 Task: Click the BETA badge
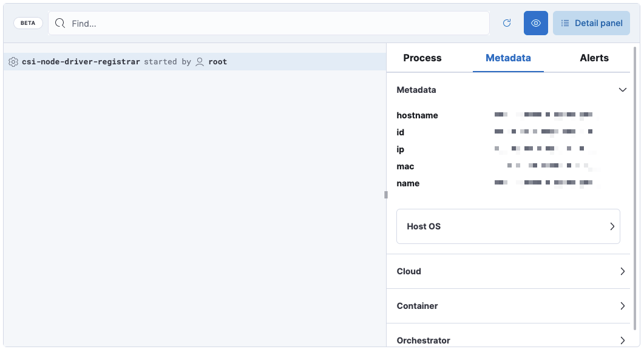coord(28,22)
